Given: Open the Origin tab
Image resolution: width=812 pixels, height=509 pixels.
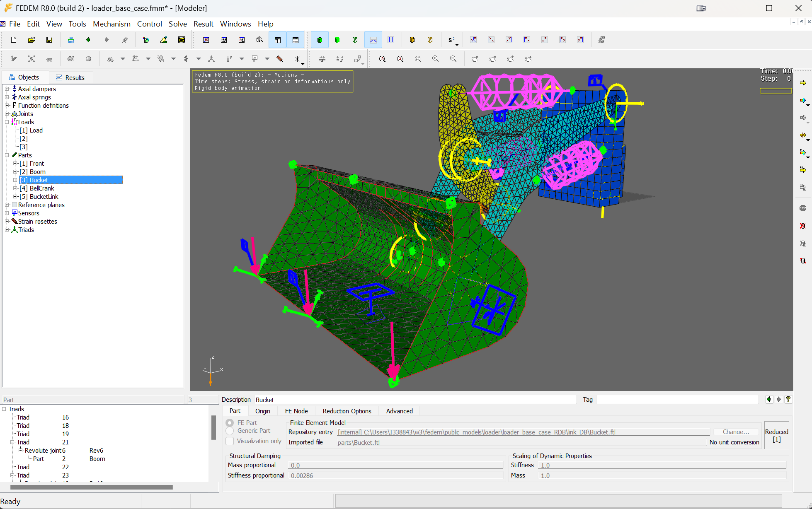Looking at the screenshot, I should click(x=263, y=411).
